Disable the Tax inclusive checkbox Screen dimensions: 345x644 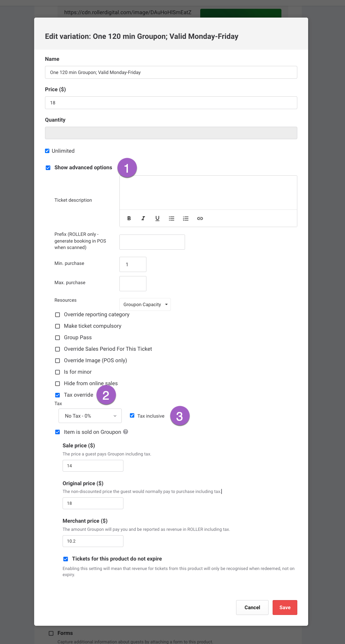coord(132,416)
